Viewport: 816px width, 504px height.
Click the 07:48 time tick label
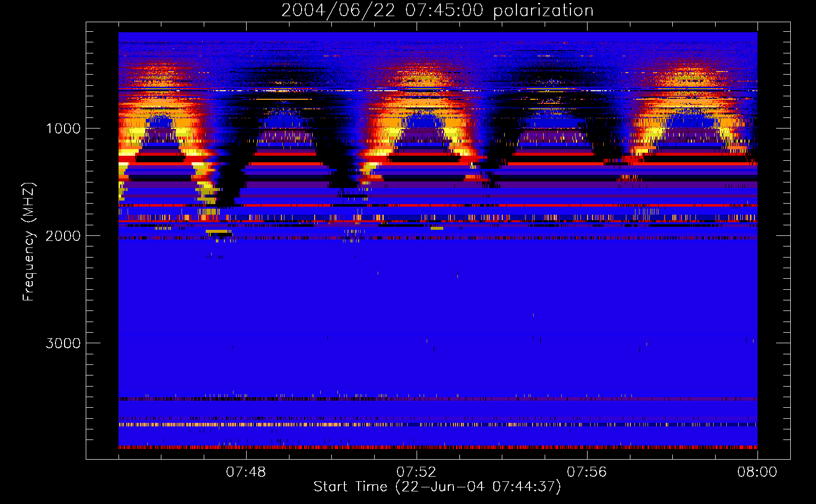point(246,472)
